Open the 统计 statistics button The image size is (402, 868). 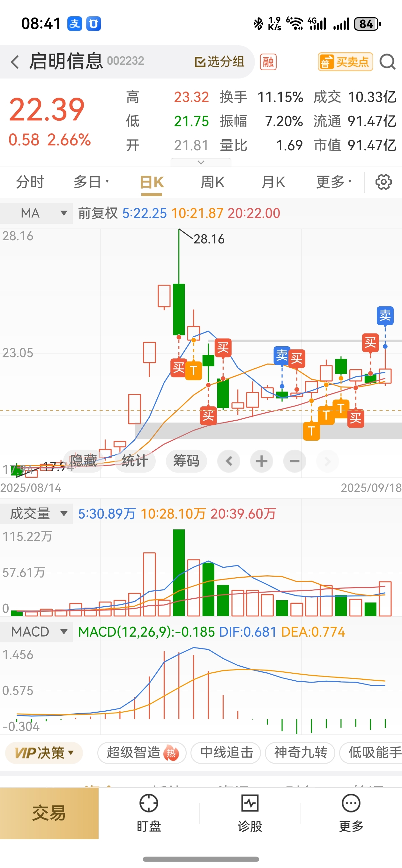(x=135, y=460)
